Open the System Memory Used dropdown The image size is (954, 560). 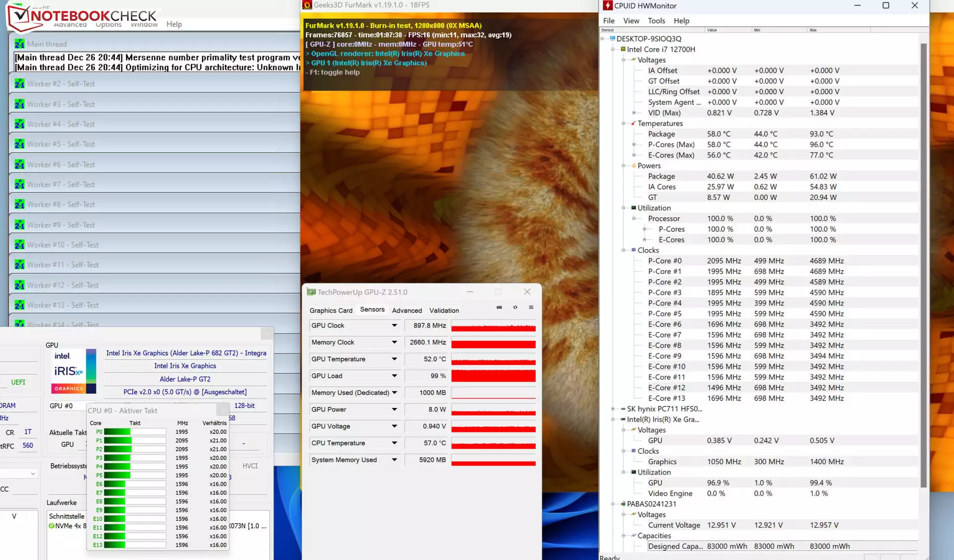395,460
